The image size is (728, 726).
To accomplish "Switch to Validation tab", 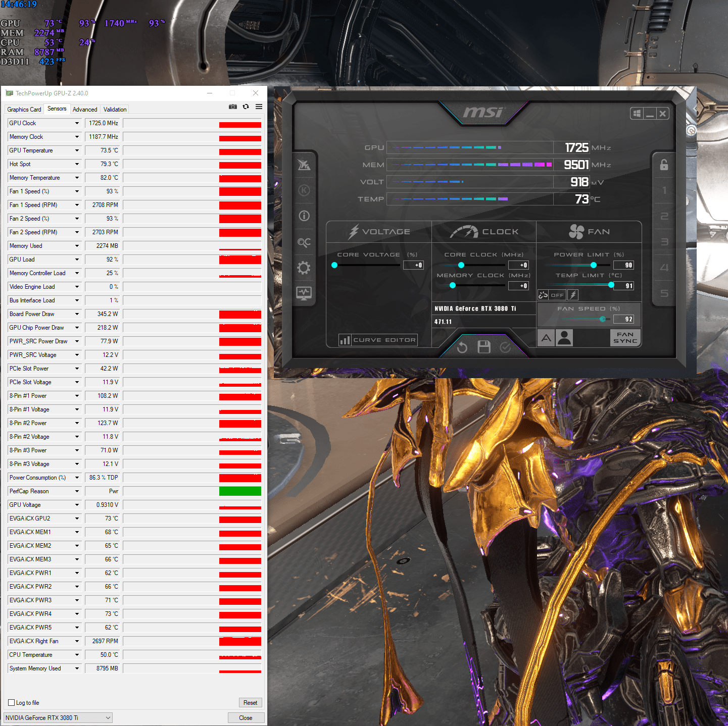I will (115, 110).
